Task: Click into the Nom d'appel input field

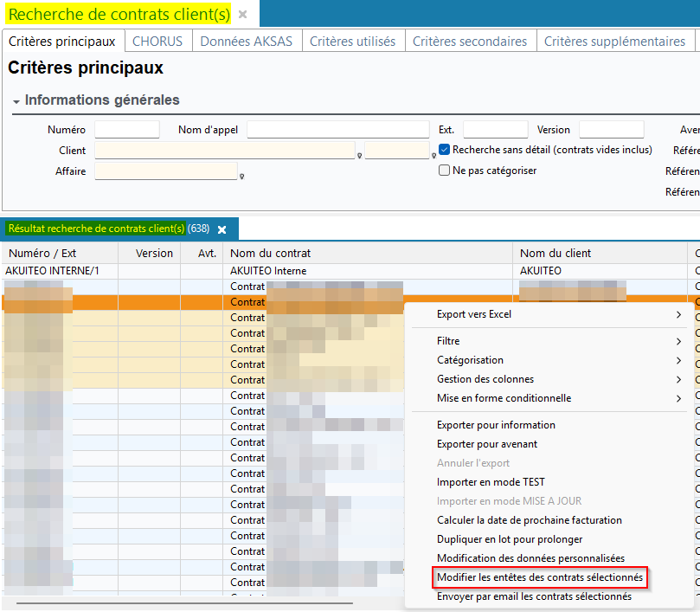Action: point(337,130)
